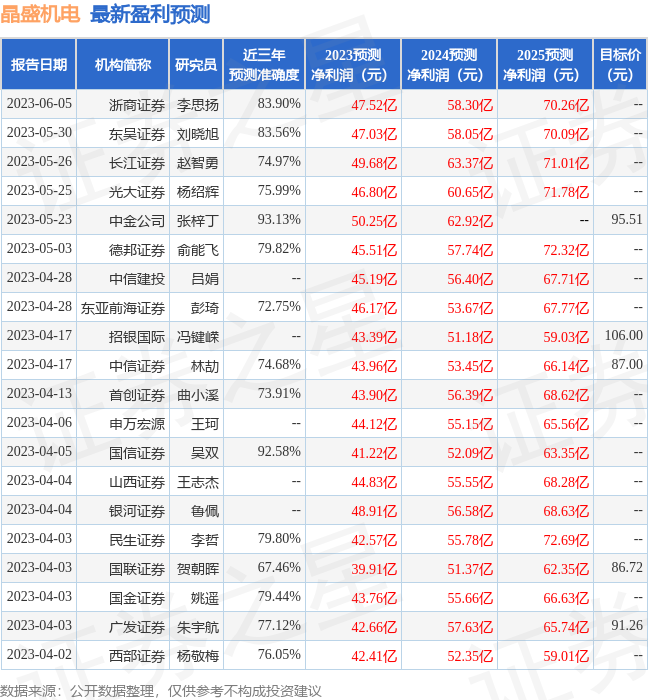Select the 2024预测净利润 column header
Image resolution: width=648 pixels, height=700 pixels.
coord(449,64)
